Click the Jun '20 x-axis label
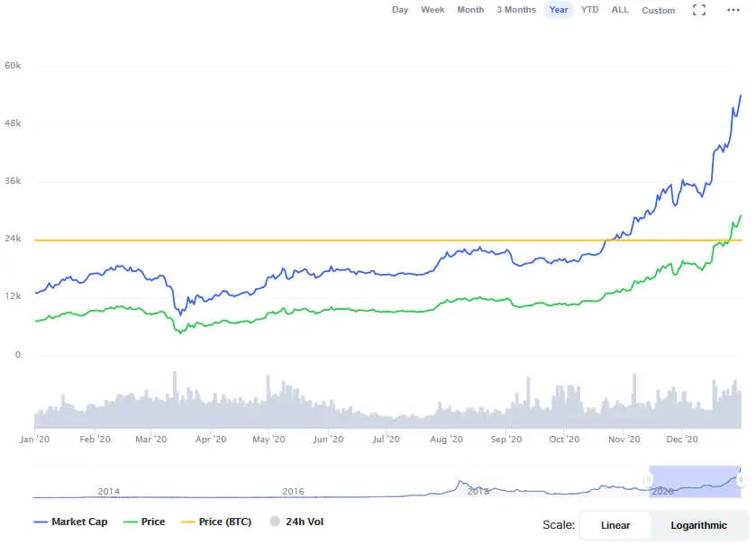This screenshot has height=545, width=756. pos(328,440)
